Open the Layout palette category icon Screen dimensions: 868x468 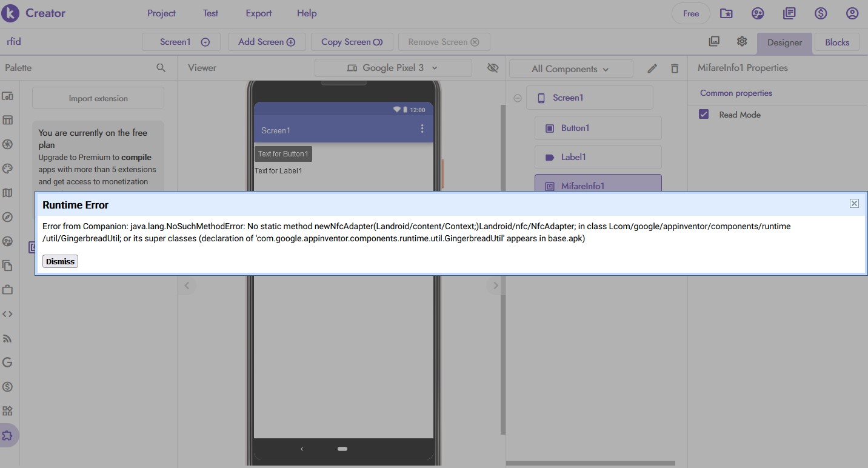point(8,120)
